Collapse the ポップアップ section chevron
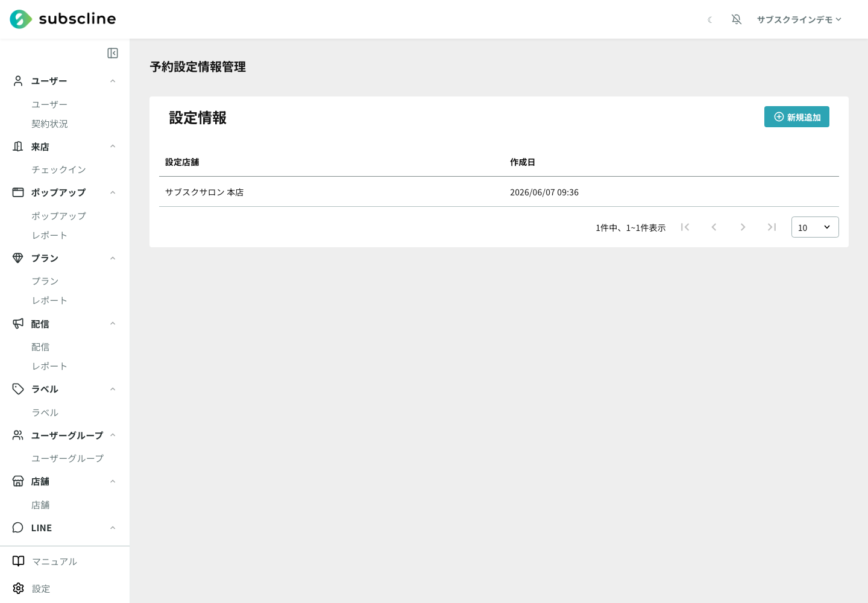The width and height of the screenshot is (868, 603). 113,192
